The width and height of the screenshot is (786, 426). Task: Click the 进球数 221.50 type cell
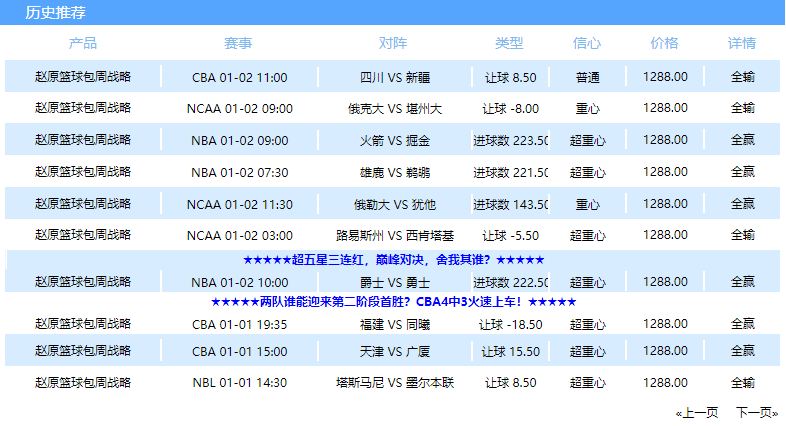pos(510,172)
